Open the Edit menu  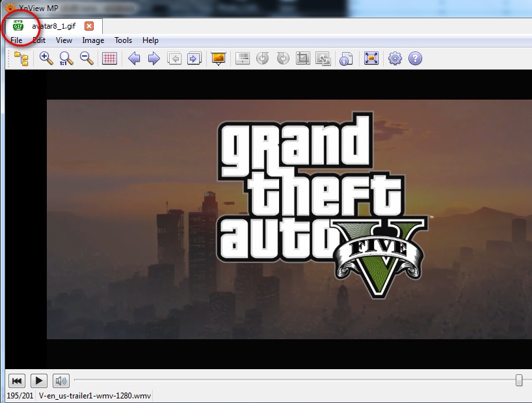pyautogui.click(x=40, y=40)
